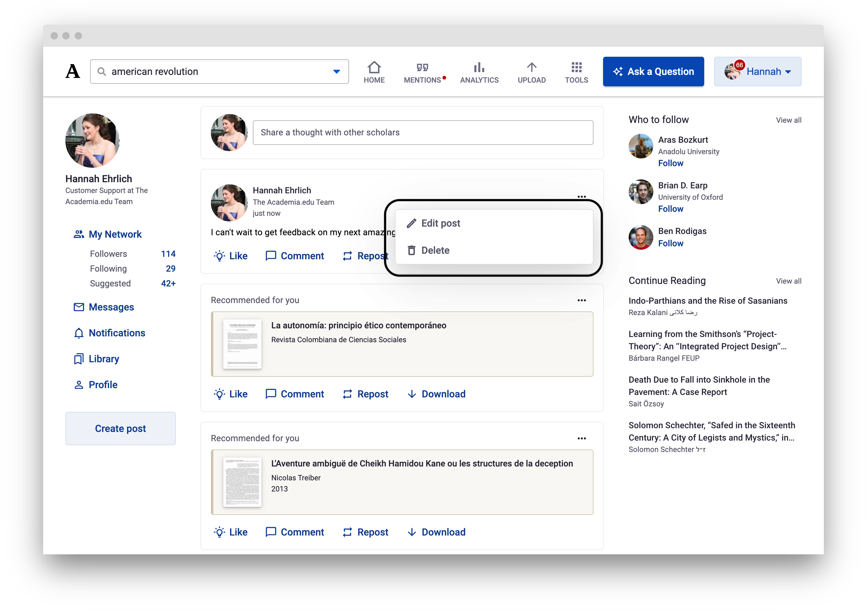Follow Brian D. Earp
The width and height of the screenshot is (867, 616).
[671, 209]
